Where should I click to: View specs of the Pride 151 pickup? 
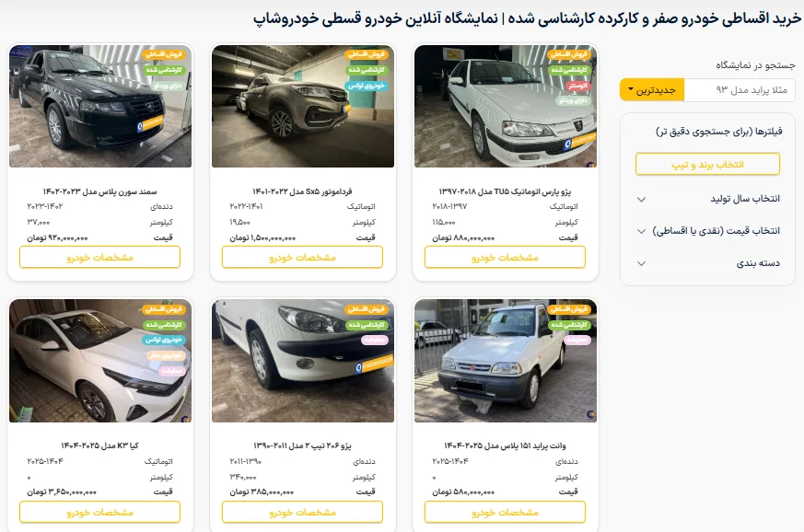[x=505, y=512]
